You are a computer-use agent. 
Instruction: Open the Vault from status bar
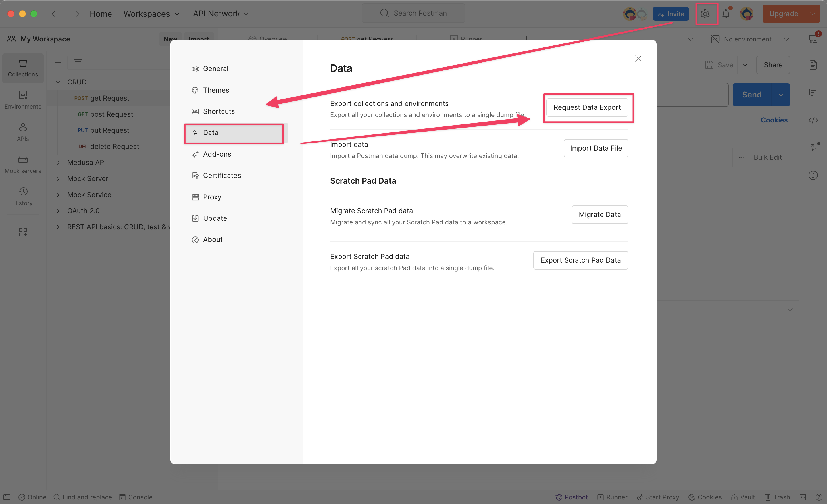tap(743, 497)
